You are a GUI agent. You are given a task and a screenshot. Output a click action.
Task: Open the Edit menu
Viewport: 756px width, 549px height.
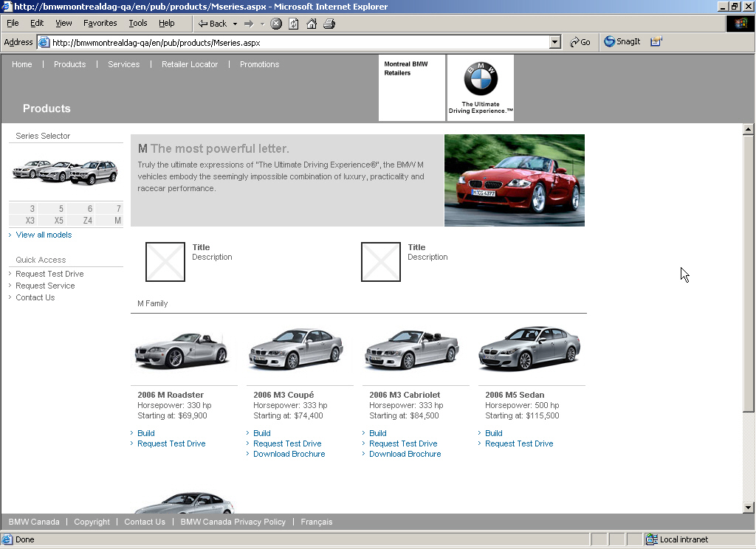37,23
